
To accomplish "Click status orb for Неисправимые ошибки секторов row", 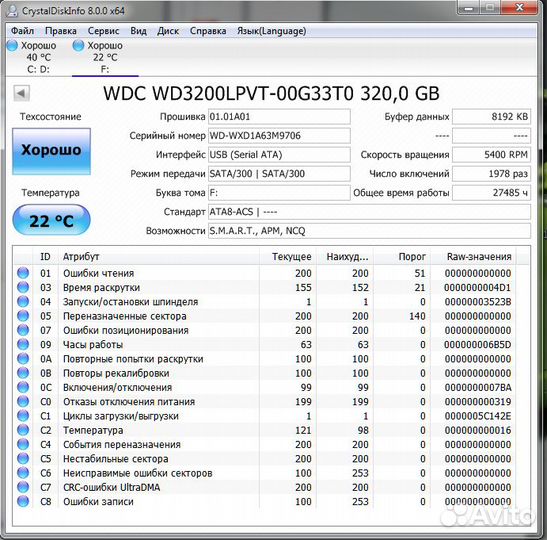I will tap(23, 473).
